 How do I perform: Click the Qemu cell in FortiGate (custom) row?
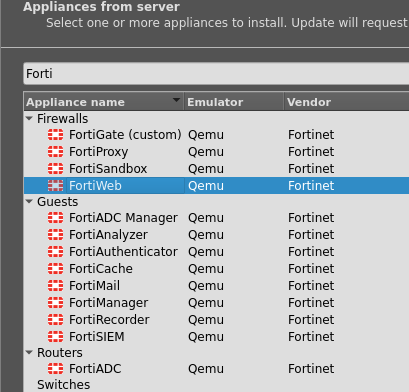point(206,135)
